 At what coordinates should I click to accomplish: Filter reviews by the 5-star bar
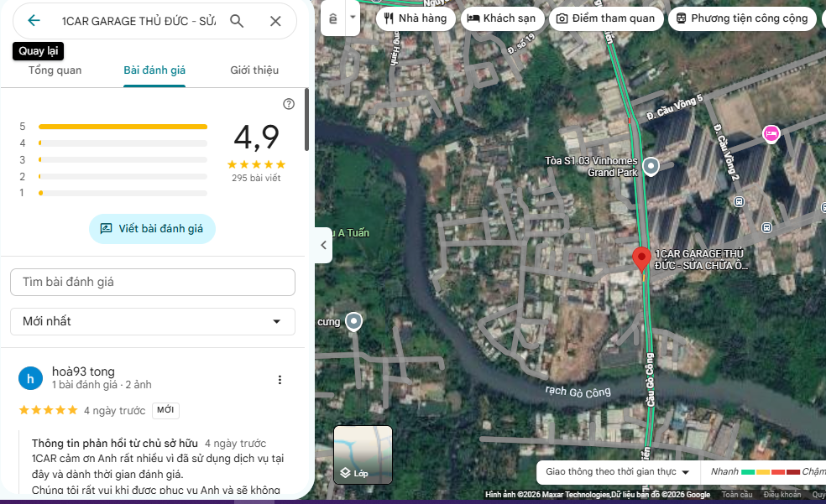(123, 127)
